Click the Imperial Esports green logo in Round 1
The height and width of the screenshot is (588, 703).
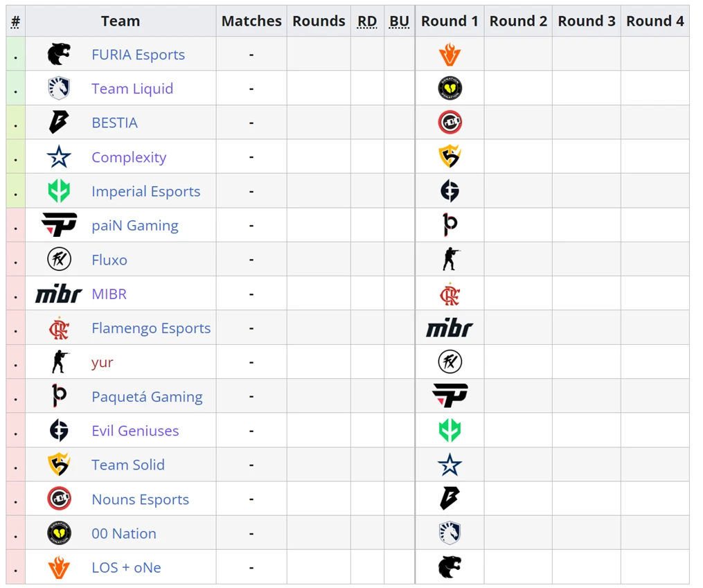tap(450, 430)
